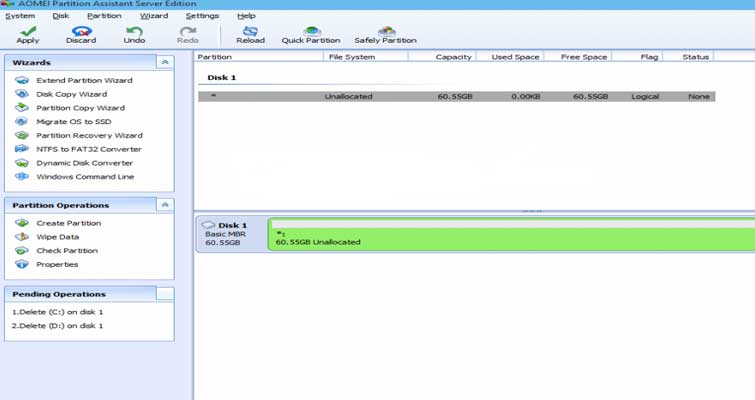Image resolution: width=755 pixels, height=400 pixels.
Task: Select the Unallocated partition row
Action: pos(456,96)
